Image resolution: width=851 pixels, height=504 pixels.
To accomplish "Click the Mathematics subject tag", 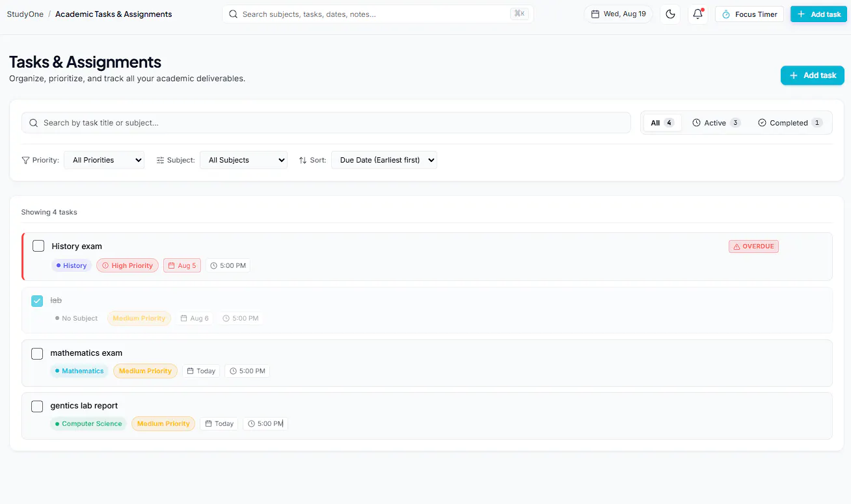I will [x=79, y=371].
